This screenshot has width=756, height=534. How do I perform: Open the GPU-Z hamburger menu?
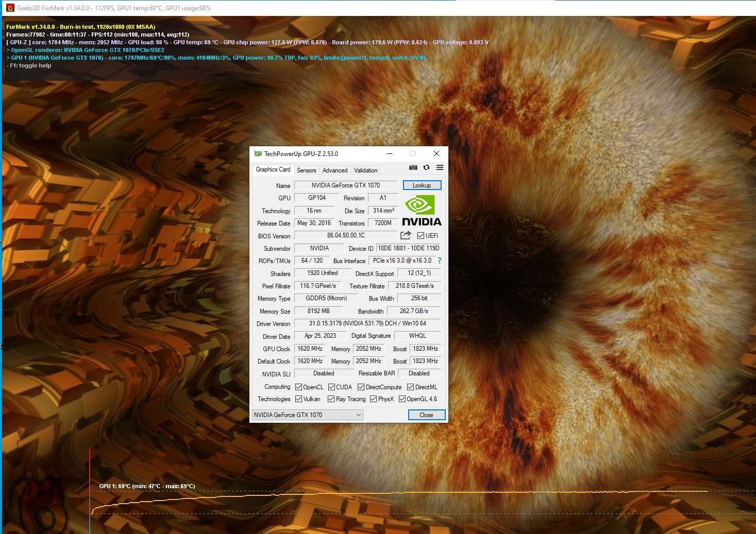pos(440,167)
